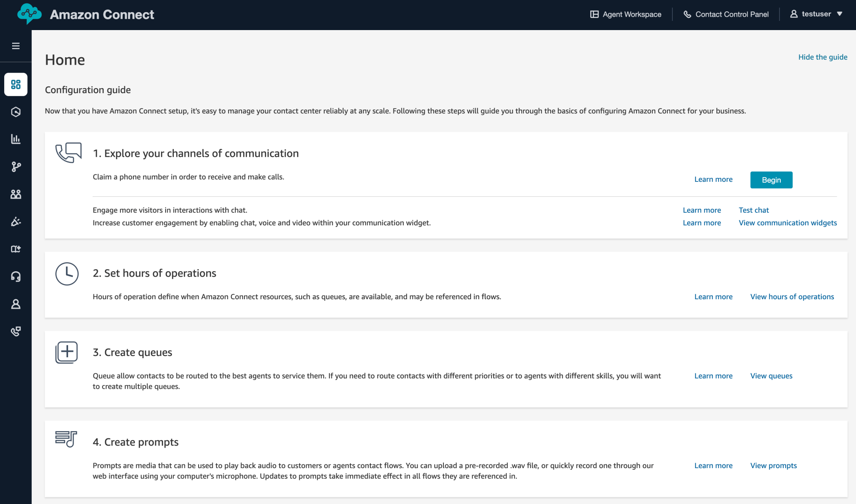This screenshot has height=504, width=856.
Task: Open the Dashboard home icon in sidebar
Action: pyautogui.click(x=16, y=84)
